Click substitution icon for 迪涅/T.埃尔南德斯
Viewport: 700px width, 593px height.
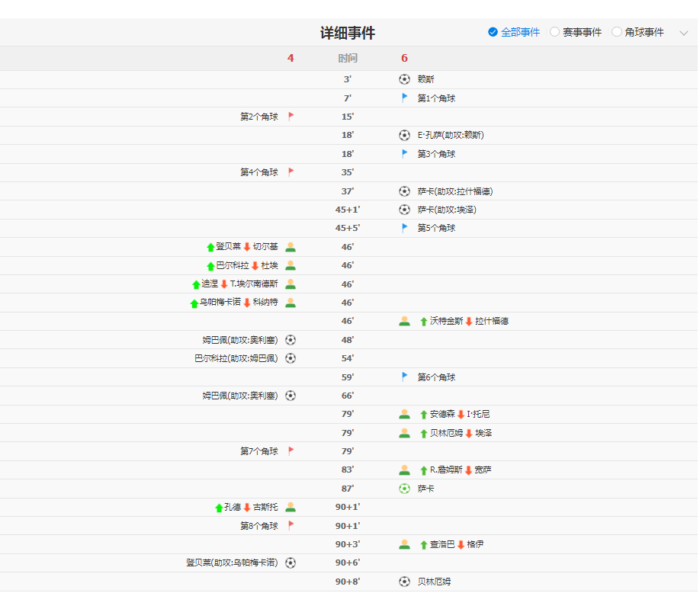291,284
